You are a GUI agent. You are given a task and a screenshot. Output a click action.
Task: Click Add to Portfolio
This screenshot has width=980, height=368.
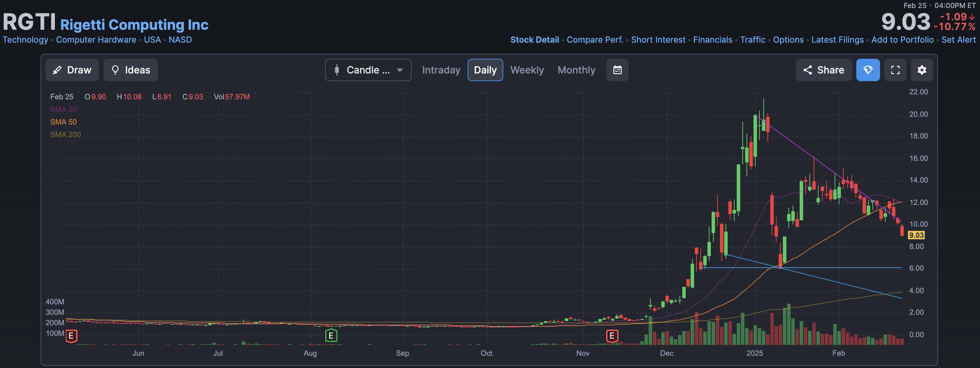pos(902,40)
